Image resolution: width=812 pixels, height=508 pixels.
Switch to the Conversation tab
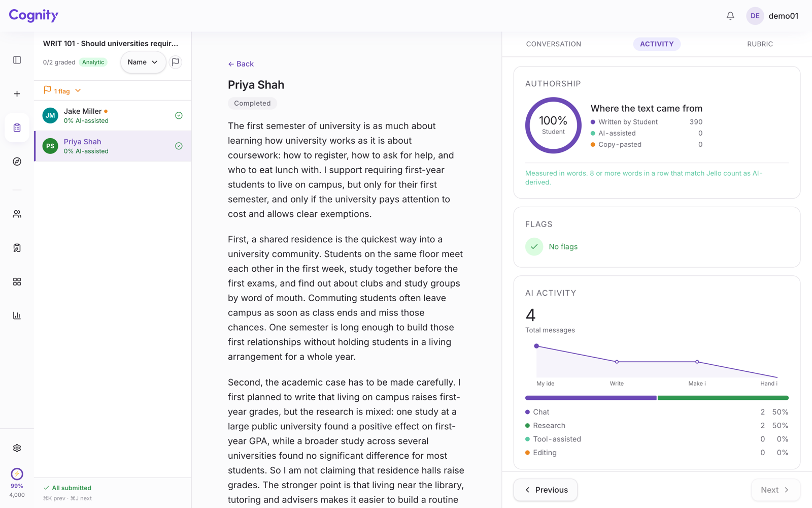click(x=554, y=44)
